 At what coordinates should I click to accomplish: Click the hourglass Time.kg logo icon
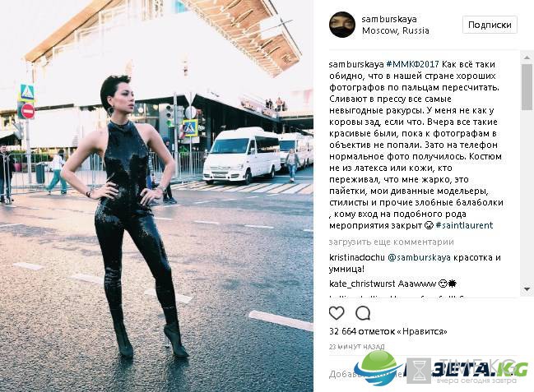click(x=419, y=371)
